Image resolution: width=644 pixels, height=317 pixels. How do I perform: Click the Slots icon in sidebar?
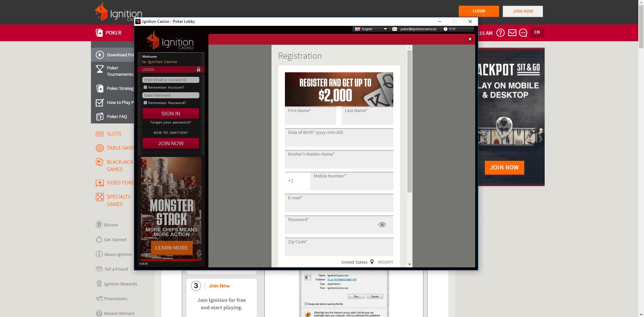click(100, 134)
